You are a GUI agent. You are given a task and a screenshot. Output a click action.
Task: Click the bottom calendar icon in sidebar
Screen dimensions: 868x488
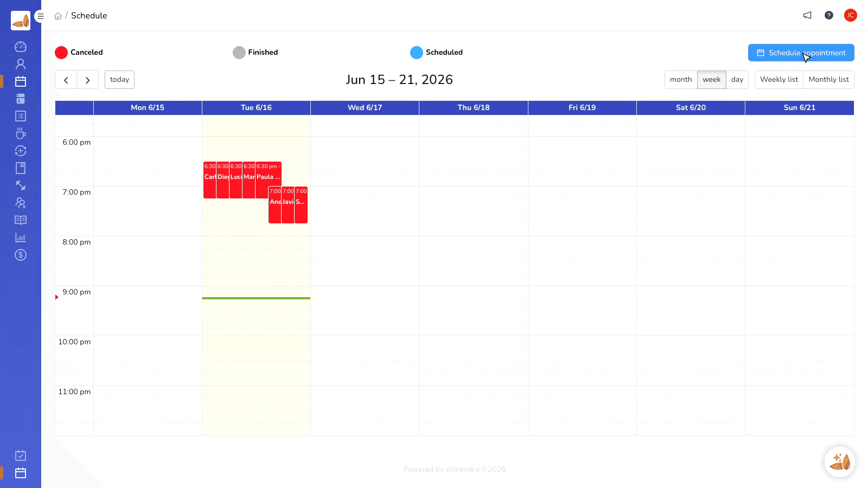(21, 473)
